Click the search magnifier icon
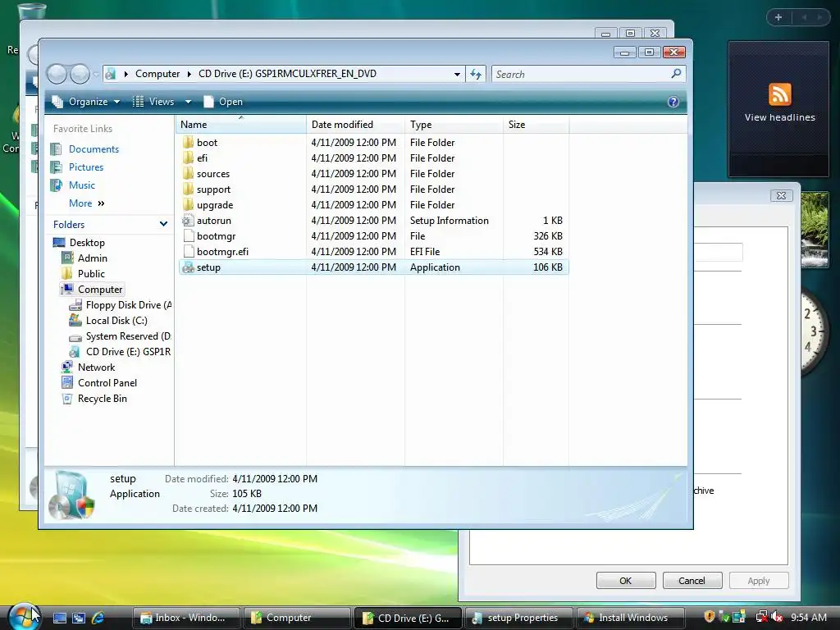Viewport: 840px width, 630px height. (676, 73)
